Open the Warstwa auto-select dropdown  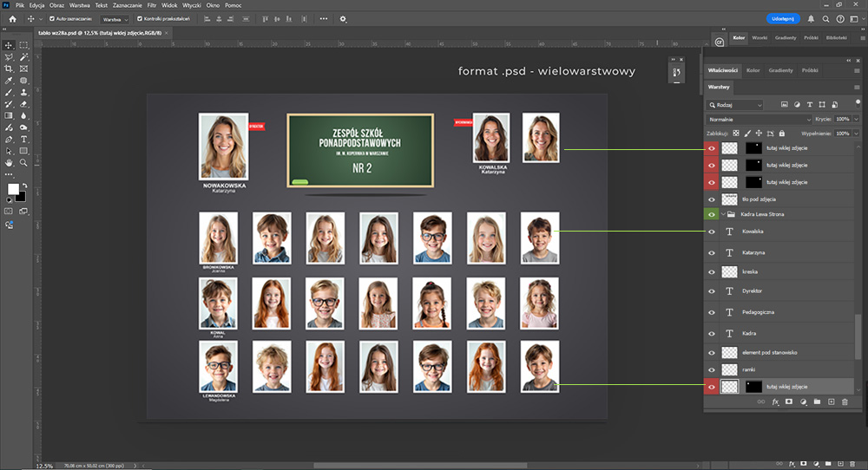pos(115,19)
